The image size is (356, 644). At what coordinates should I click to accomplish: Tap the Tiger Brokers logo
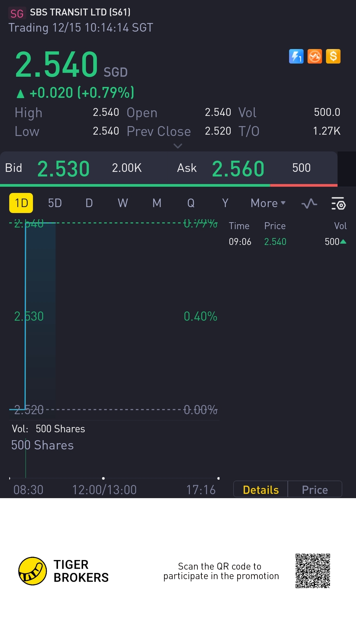pos(32,571)
